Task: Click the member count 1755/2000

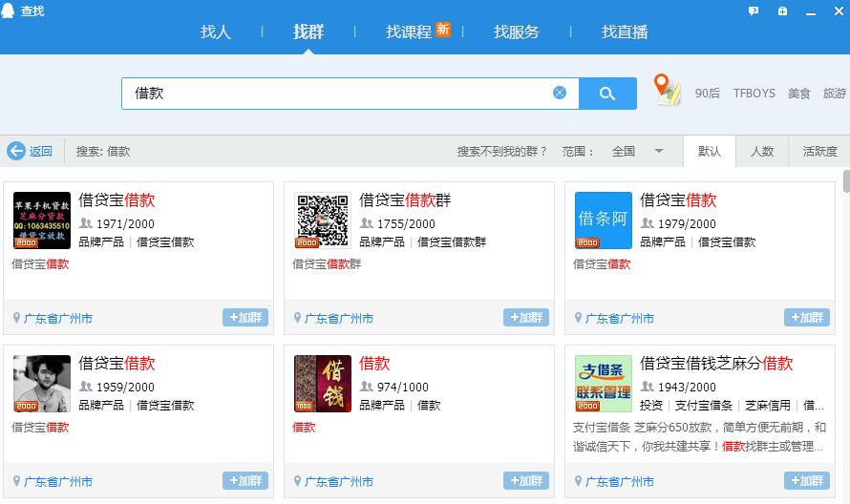Action: pyautogui.click(x=406, y=223)
